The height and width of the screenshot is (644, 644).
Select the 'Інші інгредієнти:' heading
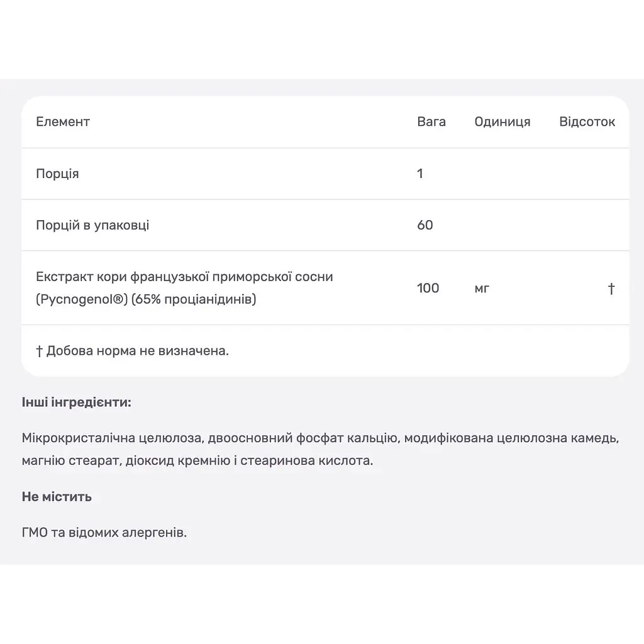pyautogui.click(x=76, y=402)
